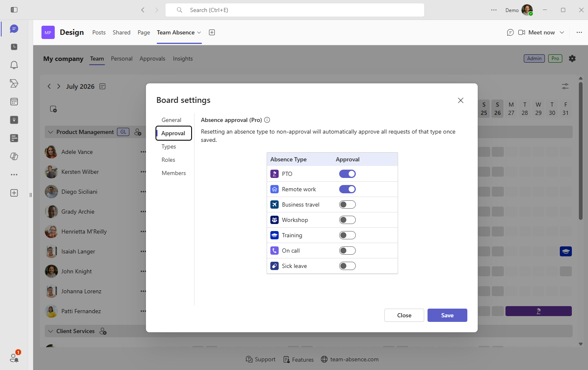The image size is (588, 370).
Task: Turn off approval toggle for PTO
Action: [347, 174]
